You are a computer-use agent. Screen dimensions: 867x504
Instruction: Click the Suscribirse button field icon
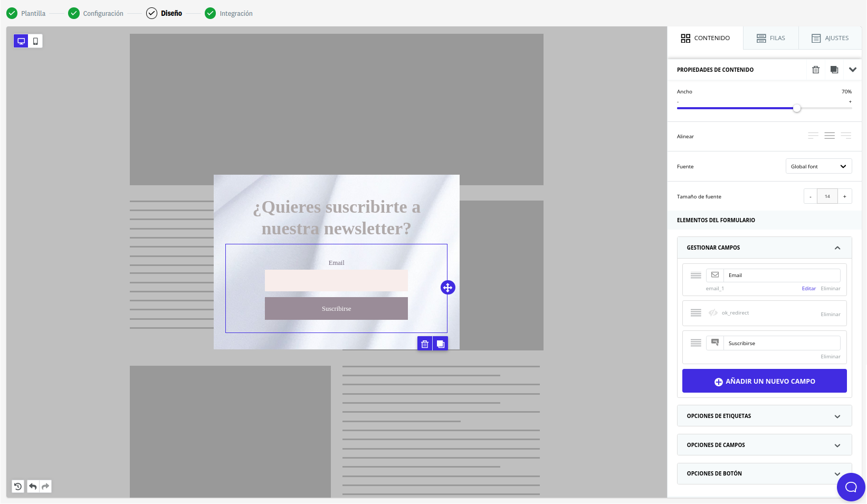coord(715,343)
